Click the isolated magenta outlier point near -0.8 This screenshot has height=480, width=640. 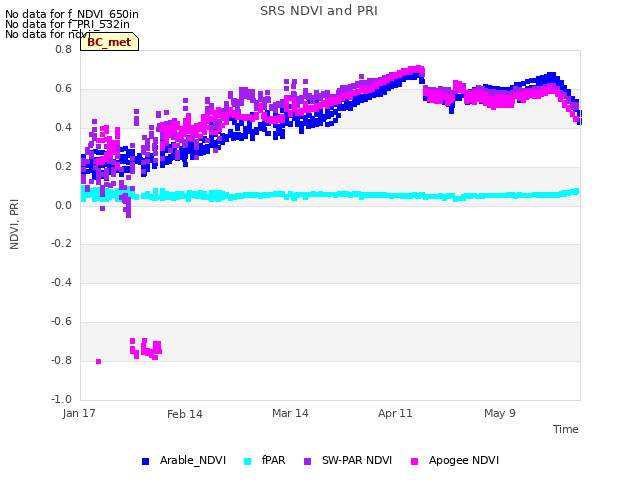98,361
